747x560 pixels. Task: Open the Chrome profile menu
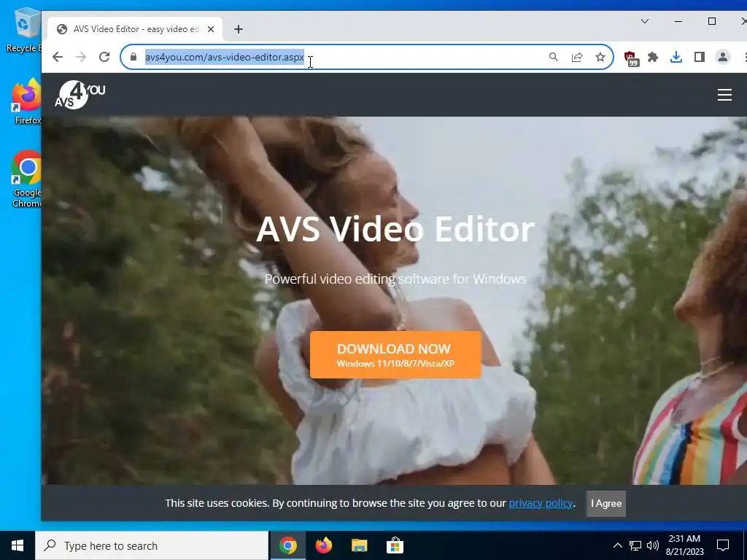tap(723, 57)
